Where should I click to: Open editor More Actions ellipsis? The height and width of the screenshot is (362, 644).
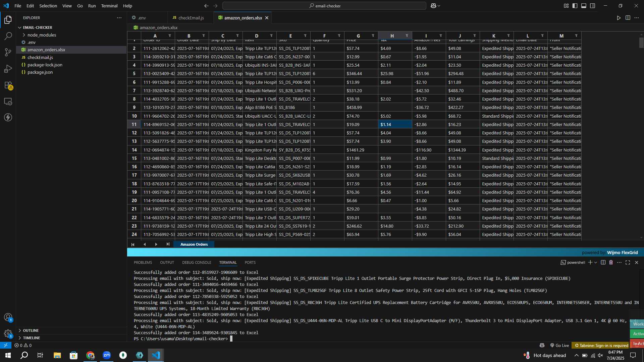coord(637,18)
